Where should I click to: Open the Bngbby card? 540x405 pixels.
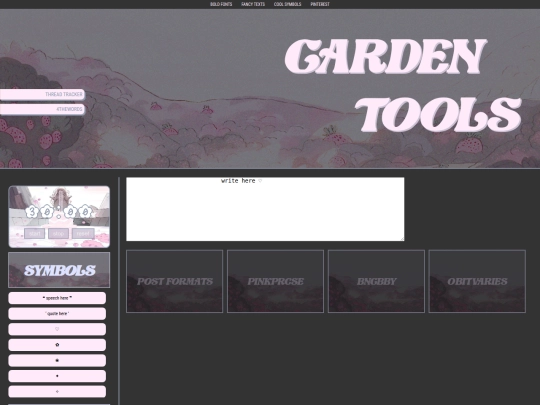pos(376,281)
